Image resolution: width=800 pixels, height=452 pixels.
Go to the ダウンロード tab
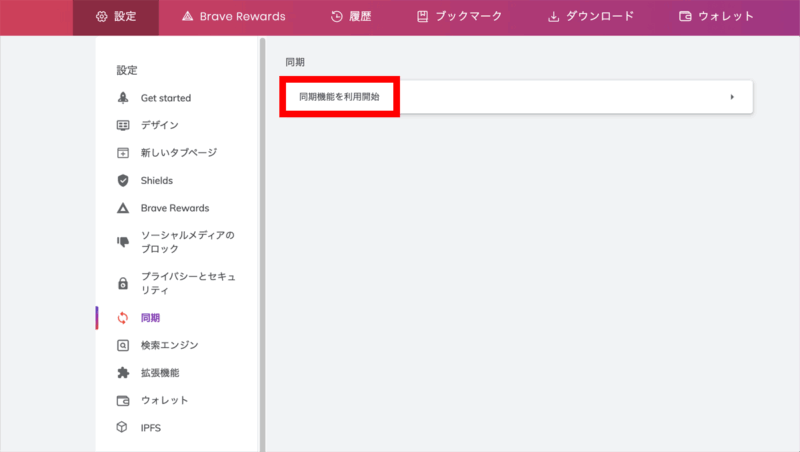[590, 17]
